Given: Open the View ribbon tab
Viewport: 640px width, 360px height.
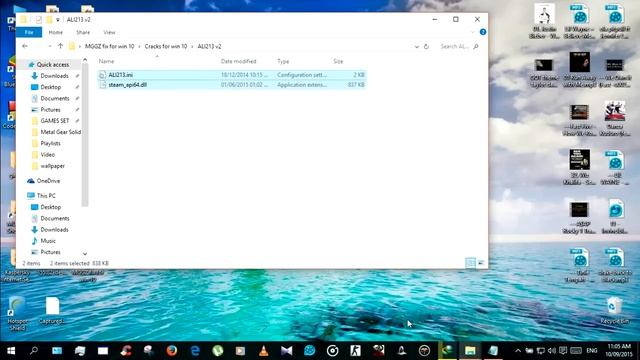Looking at the screenshot, I should pyautogui.click(x=109, y=32).
